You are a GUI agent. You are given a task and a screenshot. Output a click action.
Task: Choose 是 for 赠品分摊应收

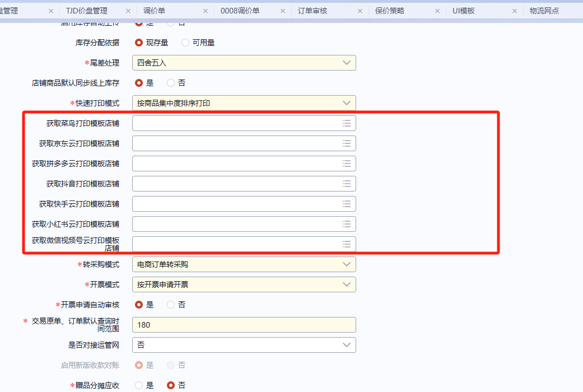tap(139, 385)
